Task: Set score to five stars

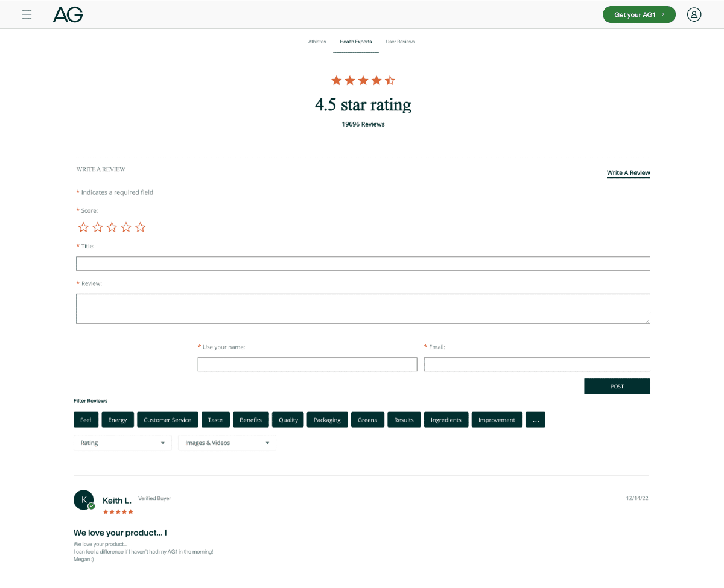Action: coord(141,227)
